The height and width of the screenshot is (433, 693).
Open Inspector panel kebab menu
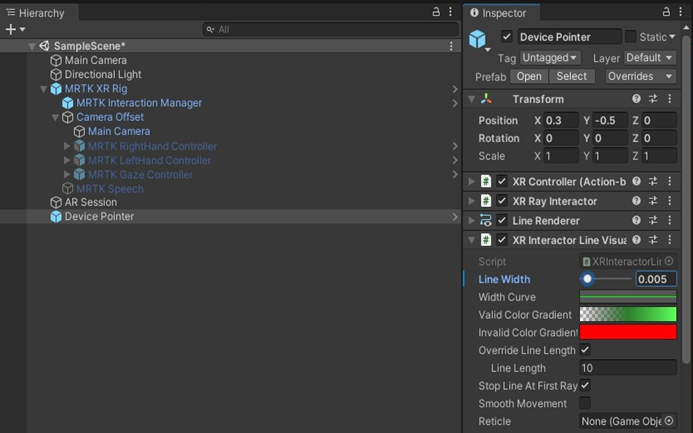point(681,12)
